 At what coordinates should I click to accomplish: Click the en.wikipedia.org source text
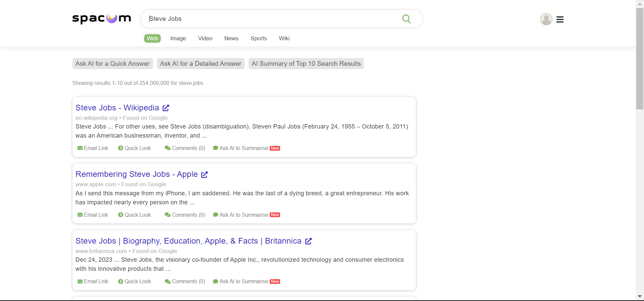pos(97,118)
